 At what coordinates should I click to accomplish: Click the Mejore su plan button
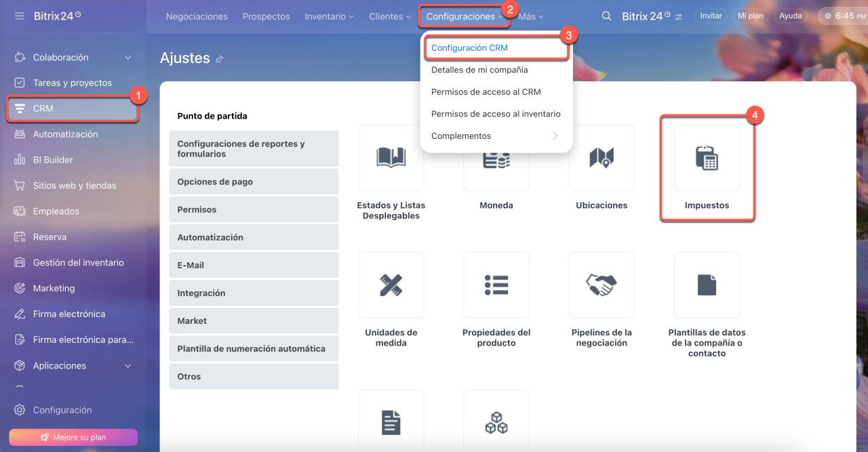(x=73, y=437)
